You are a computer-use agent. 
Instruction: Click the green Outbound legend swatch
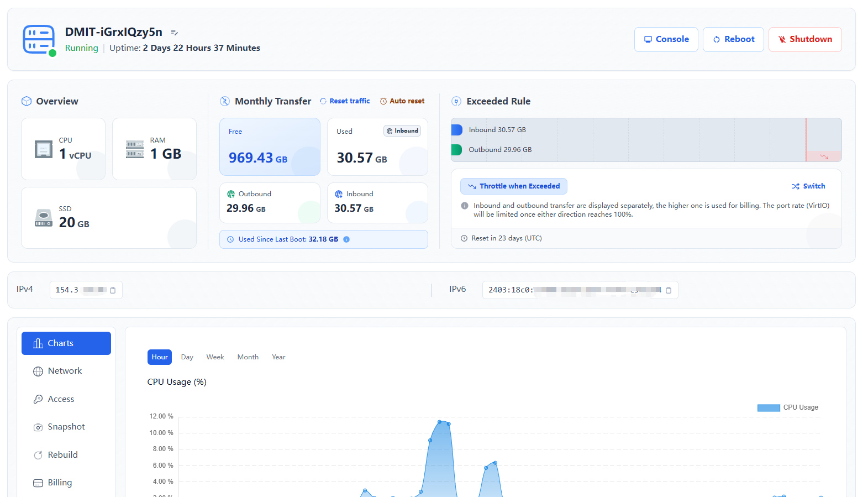pos(457,150)
